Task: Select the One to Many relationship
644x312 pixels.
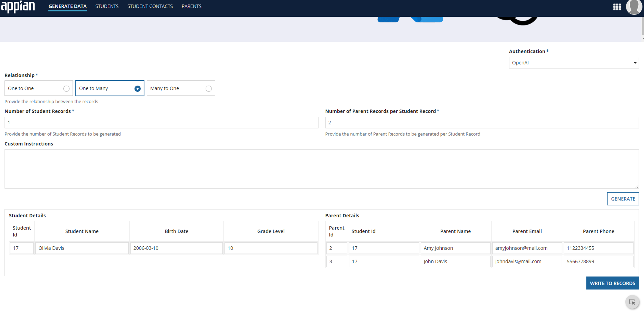Action: tap(110, 88)
